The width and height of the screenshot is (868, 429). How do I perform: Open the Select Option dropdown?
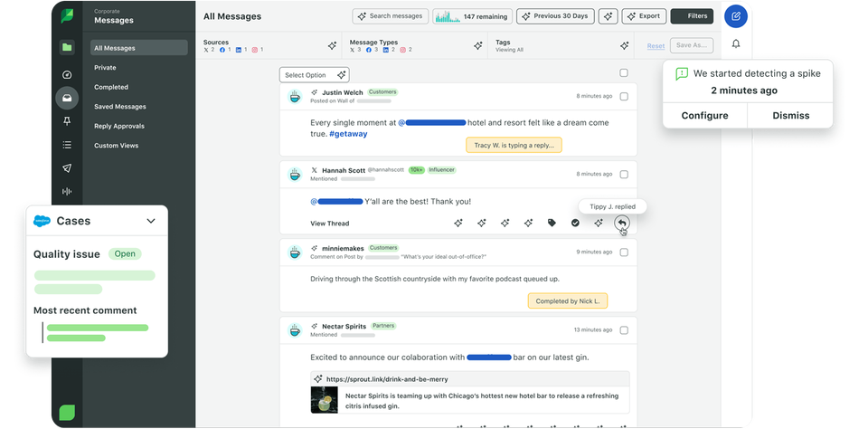[315, 75]
